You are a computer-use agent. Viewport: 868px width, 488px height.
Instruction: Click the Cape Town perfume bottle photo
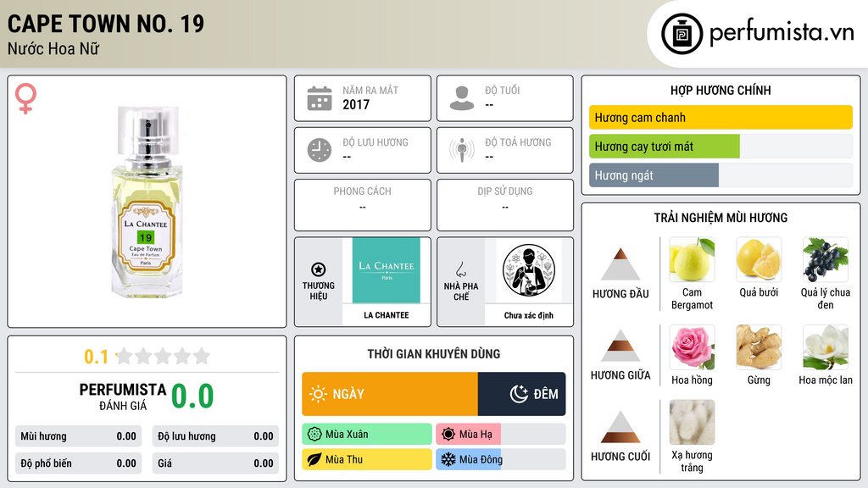tap(147, 202)
